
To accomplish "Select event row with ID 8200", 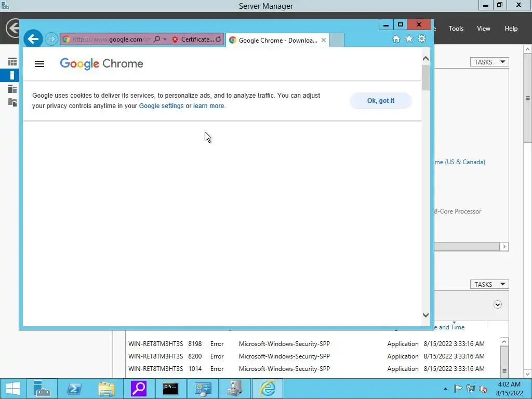I will tap(307, 356).
